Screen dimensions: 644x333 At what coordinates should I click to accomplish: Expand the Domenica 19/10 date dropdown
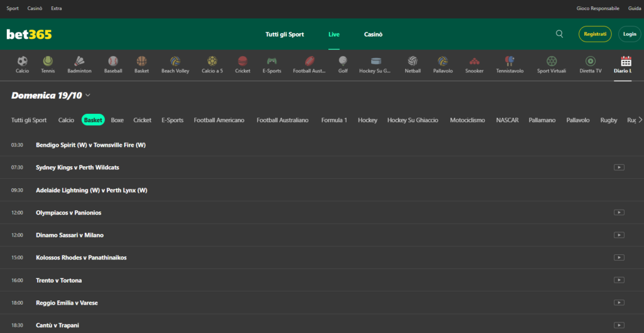click(87, 96)
